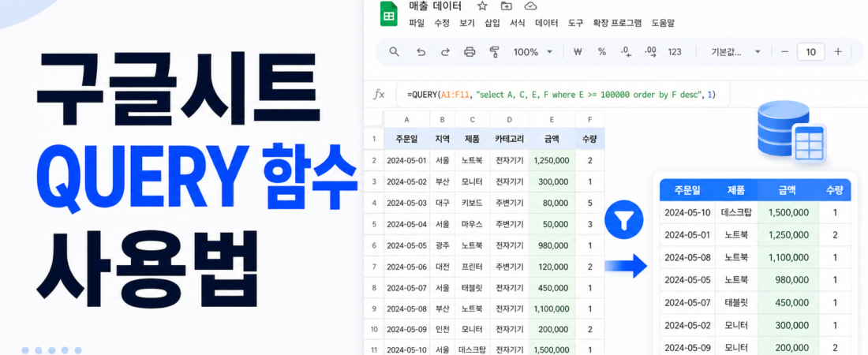Screen dimensions: 868x355
Task: Click the 인천 region cell
Action: tap(443, 330)
